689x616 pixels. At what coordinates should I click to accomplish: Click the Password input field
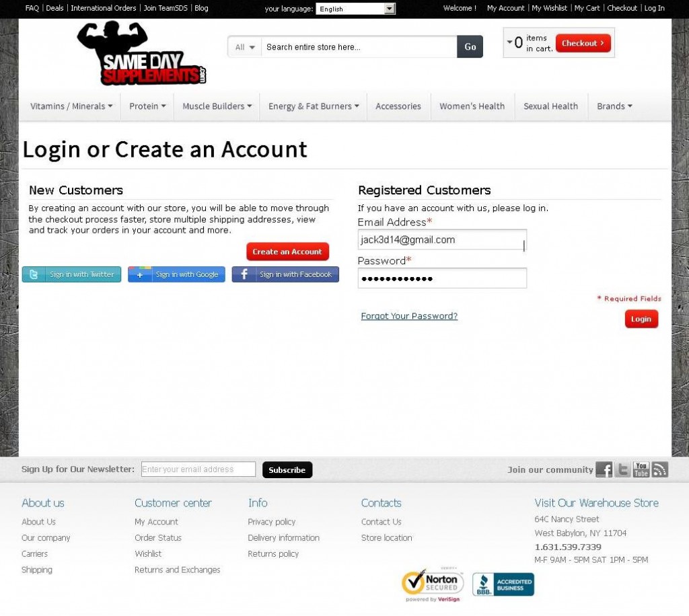coord(442,278)
